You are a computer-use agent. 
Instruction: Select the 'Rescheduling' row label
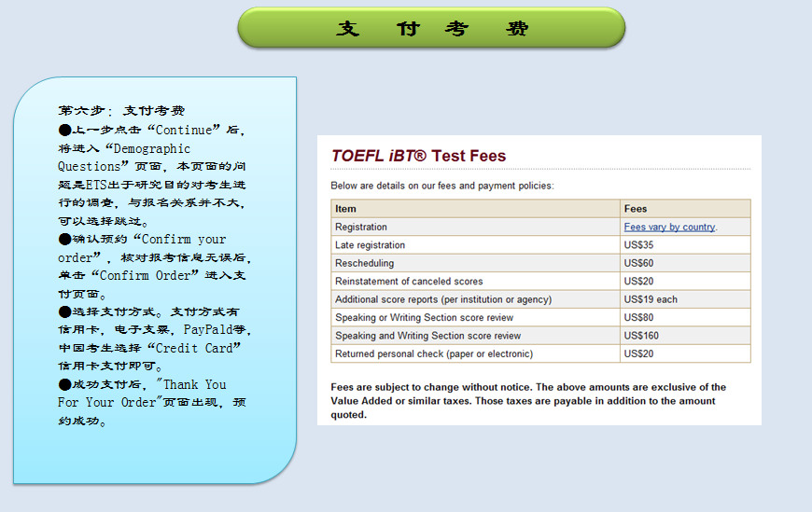coord(365,263)
